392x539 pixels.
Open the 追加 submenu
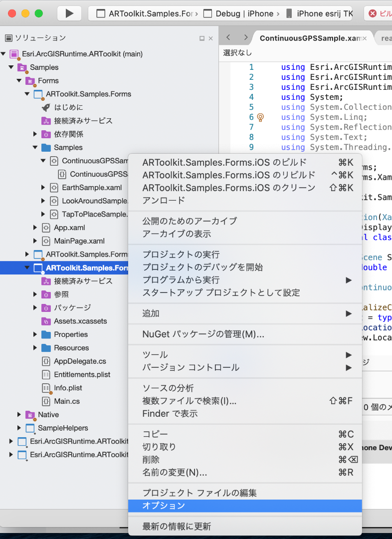(x=245, y=313)
